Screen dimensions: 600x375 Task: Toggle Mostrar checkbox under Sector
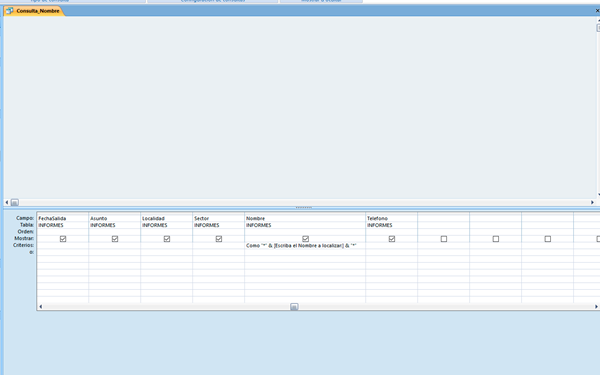pyautogui.click(x=219, y=239)
